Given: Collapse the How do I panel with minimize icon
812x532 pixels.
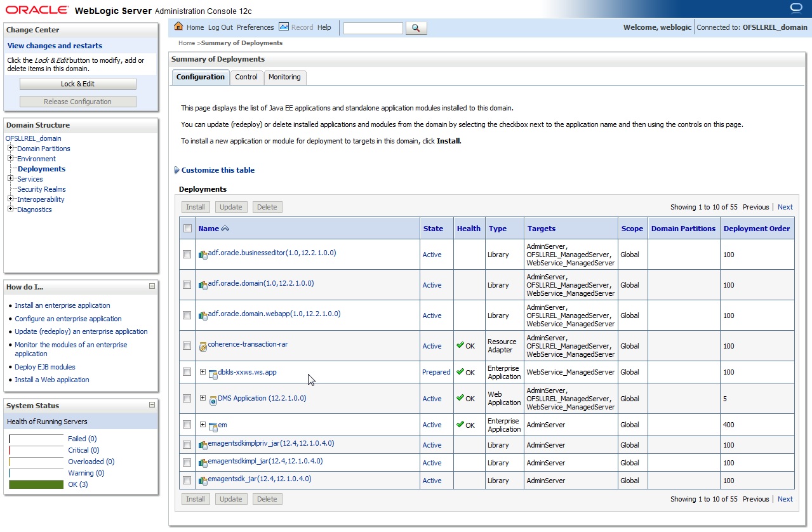Looking at the screenshot, I should (x=152, y=286).
